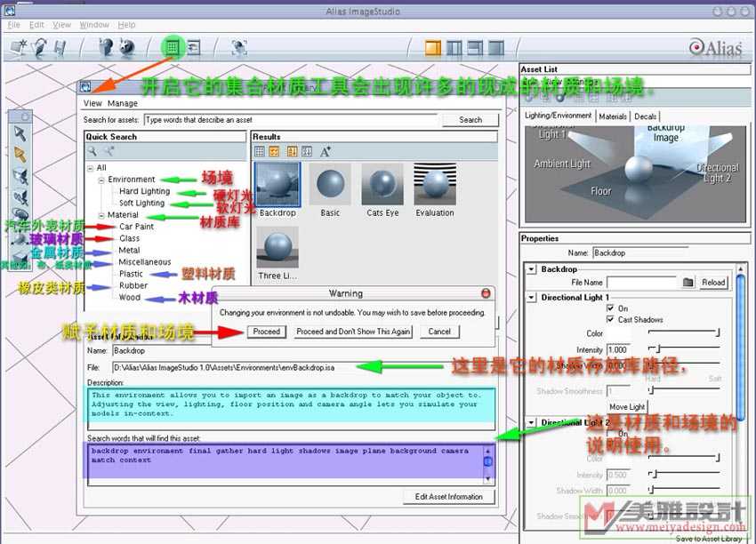The image size is (756, 544).
Task: Click the orange single-pane layout icon
Action: (x=433, y=47)
